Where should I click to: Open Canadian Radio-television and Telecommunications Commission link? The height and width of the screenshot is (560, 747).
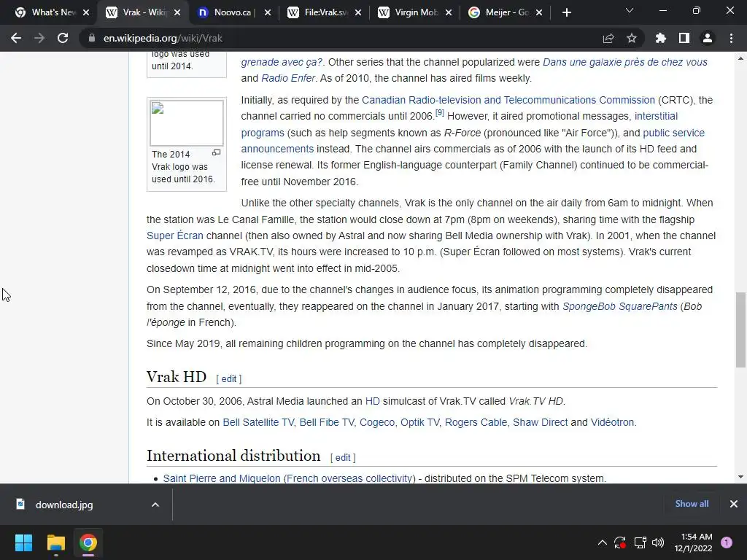click(508, 100)
